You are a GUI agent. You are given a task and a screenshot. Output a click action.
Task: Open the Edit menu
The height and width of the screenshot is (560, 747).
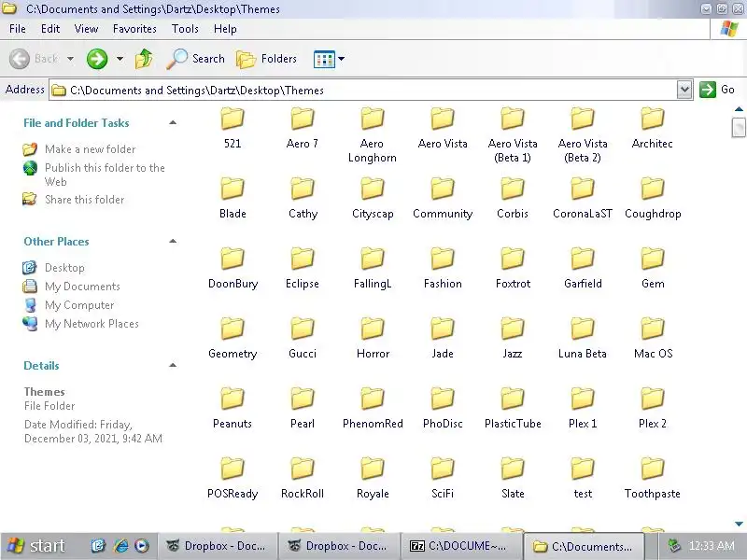(50, 29)
